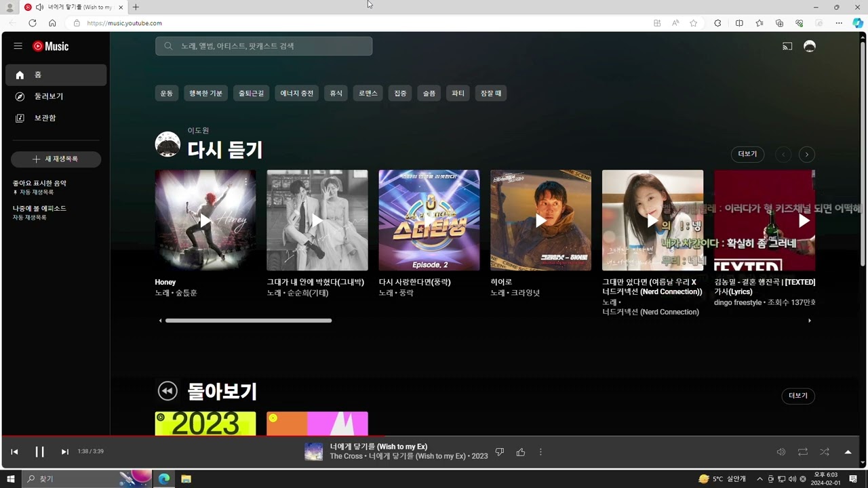The width and height of the screenshot is (868, 488).
Task: Play the 그대만 있다면 song card
Action: (x=653, y=220)
